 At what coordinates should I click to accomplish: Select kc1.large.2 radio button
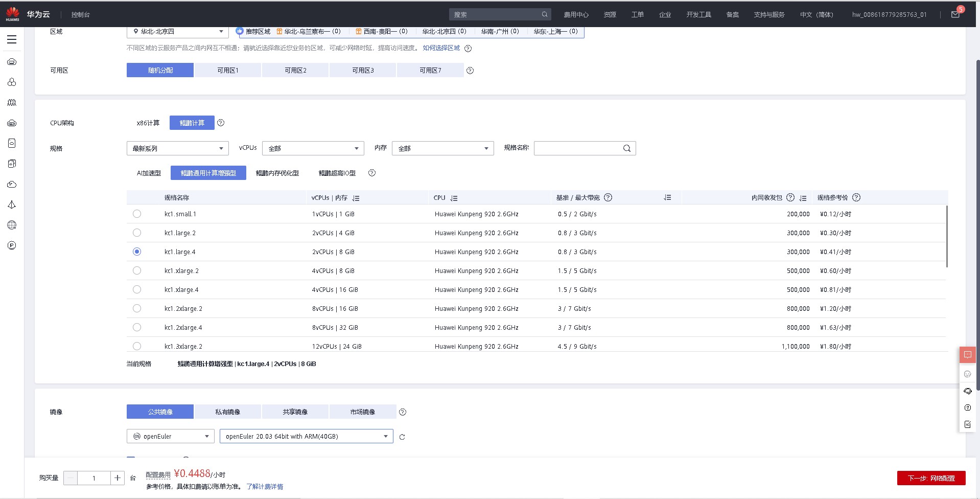coord(137,233)
